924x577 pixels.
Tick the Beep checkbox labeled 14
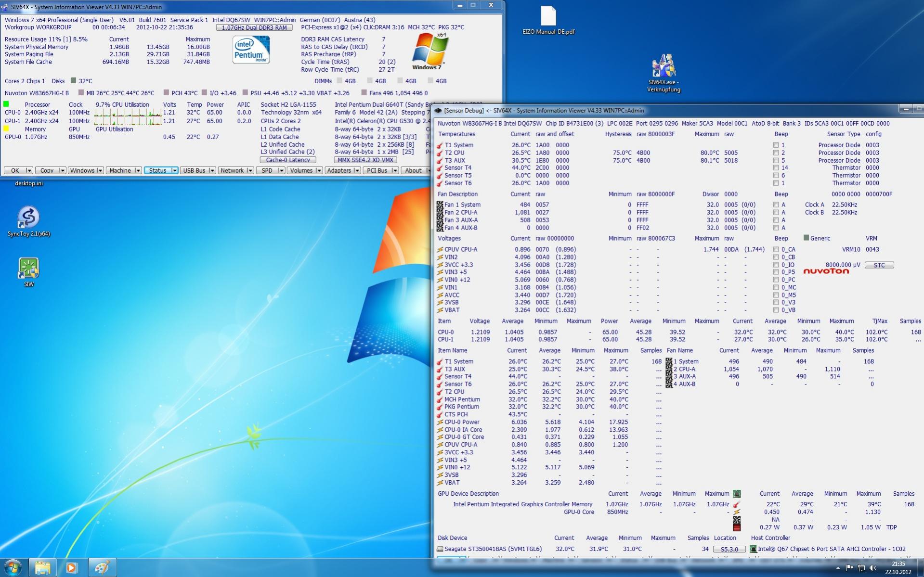coord(776,168)
